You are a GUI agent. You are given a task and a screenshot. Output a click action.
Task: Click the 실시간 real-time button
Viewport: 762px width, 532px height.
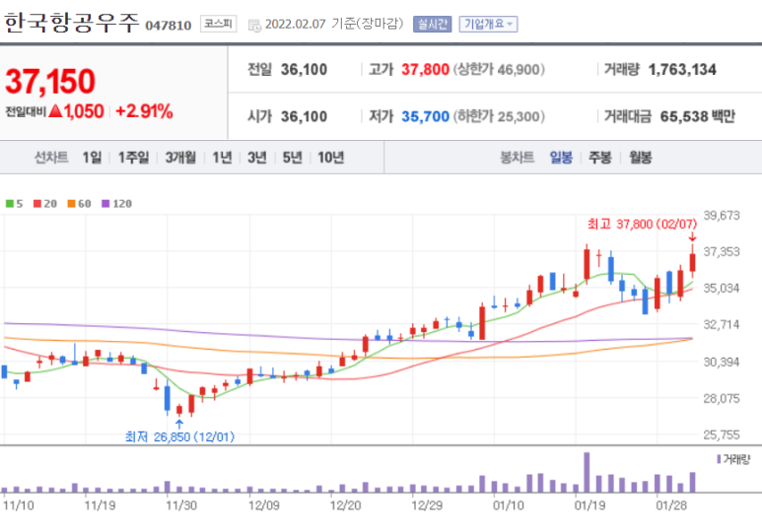[432, 24]
